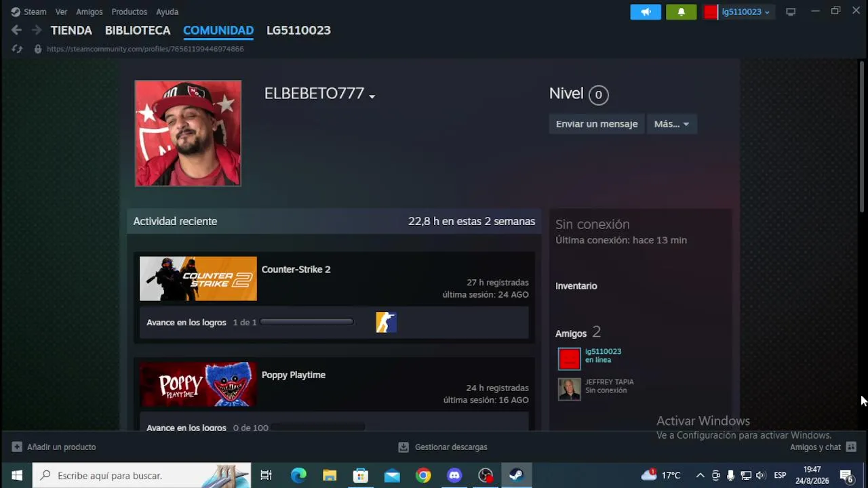Click the Counter-Strike 2 banner image
This screenshot has width=868, height=488.
(198, 279)
